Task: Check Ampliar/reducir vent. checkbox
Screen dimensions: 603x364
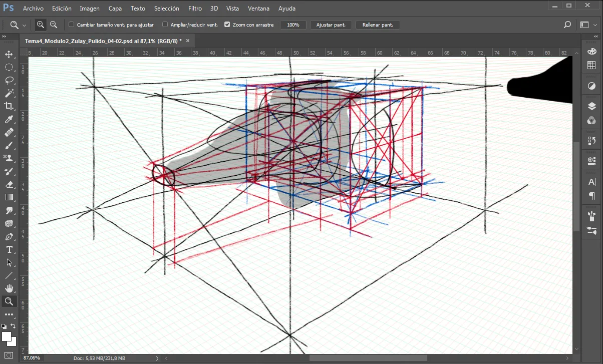Action: coord(165,25)
